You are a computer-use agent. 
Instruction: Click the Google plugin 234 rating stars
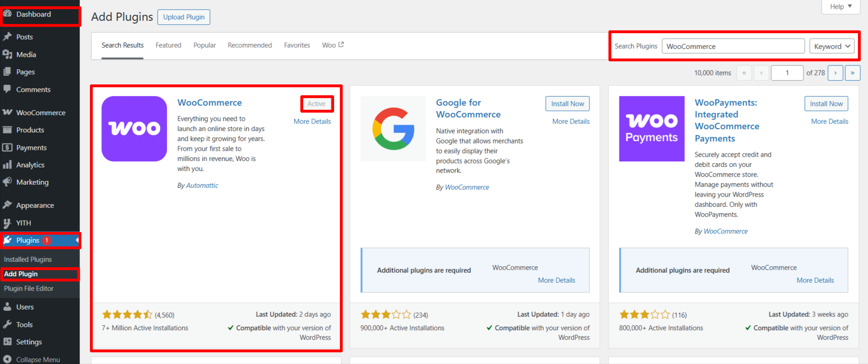click(386, 315)
